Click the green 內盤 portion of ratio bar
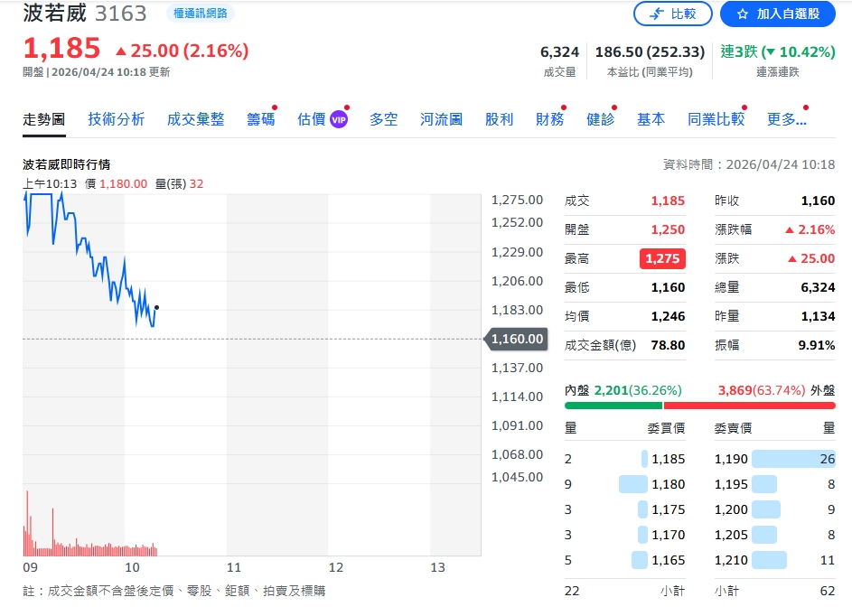The width and height of the screenshot is (852, 616). pos(613,406)
